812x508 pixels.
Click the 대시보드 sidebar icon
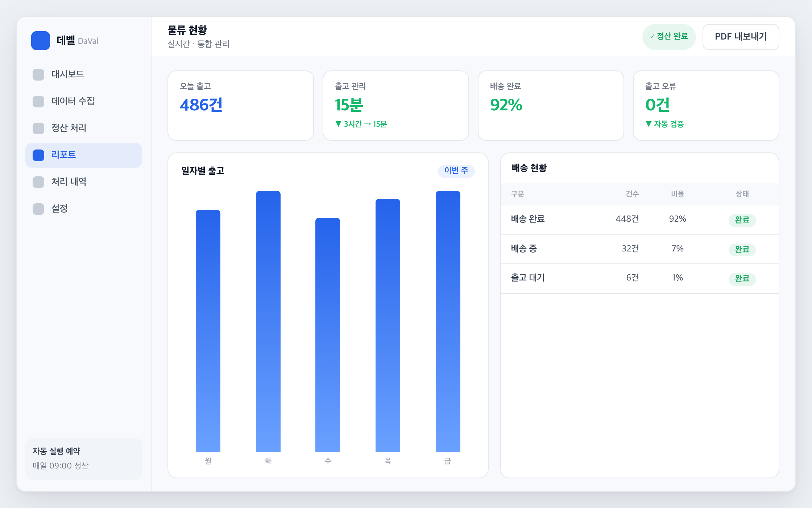point(38,75)
